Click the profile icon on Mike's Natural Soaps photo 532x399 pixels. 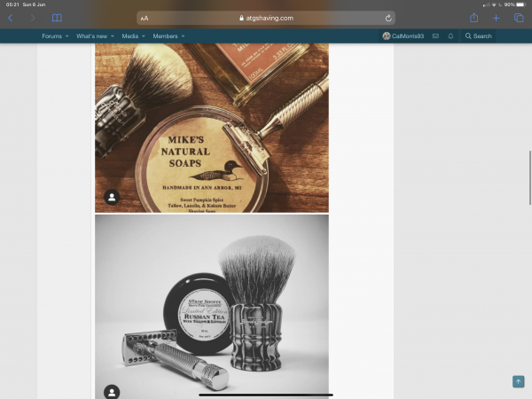(112, 197)
